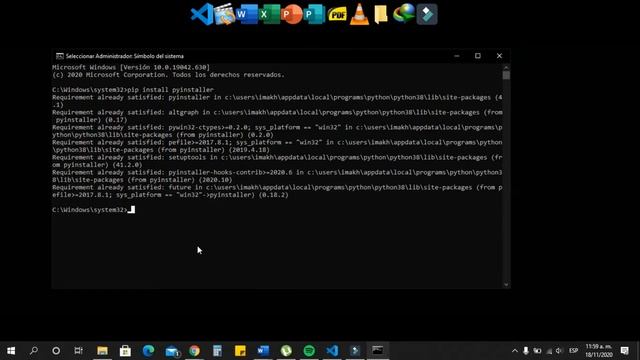The width and height of the screenshot is (640, 360).
Task: Open the battery status tray icon
Action: (x=537, y=351)
